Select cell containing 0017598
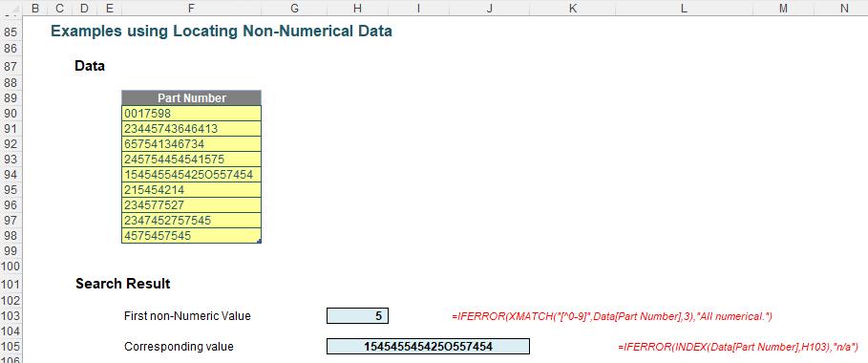This screenshot has height=363, width=868. [192, 113]
